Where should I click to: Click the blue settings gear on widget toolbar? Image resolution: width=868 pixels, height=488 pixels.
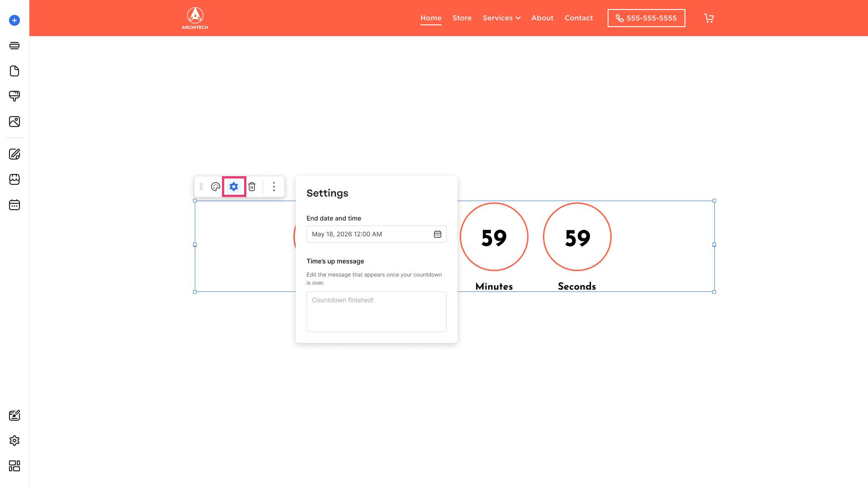pyautogui.click(x=234, y=187)
